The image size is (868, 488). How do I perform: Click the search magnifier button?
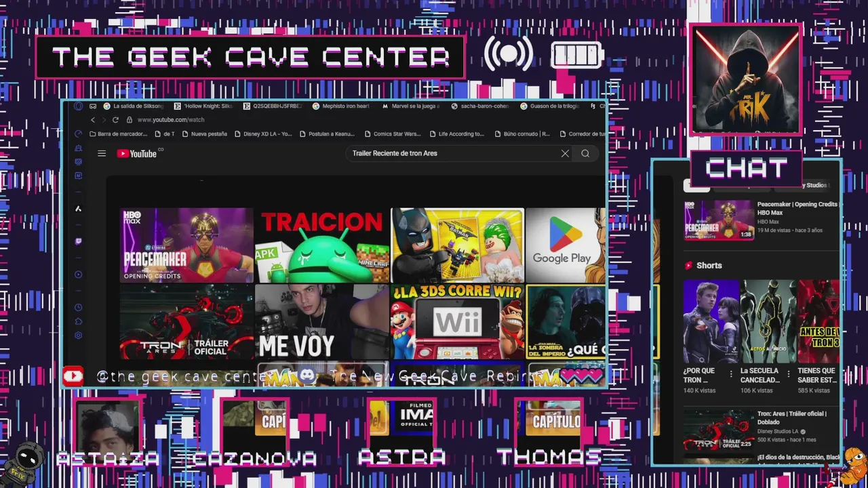pos(585,153)
